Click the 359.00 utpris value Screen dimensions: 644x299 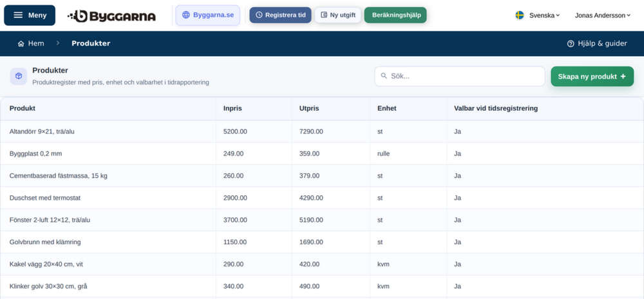tap(310, 153)
